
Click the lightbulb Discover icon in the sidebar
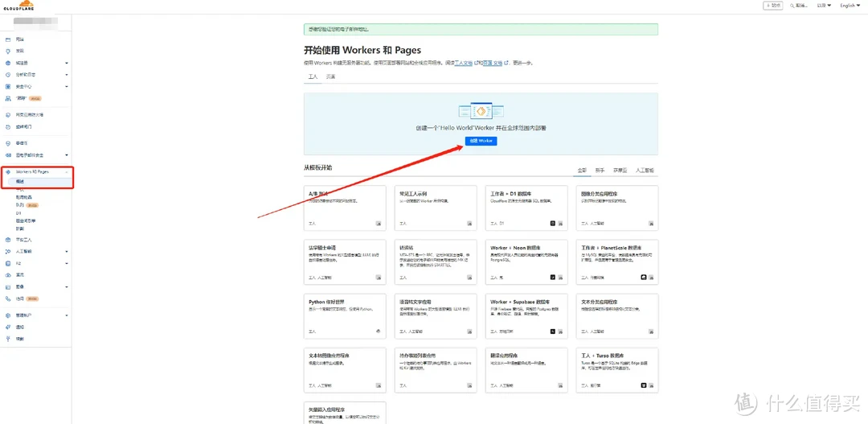[8, 51]
